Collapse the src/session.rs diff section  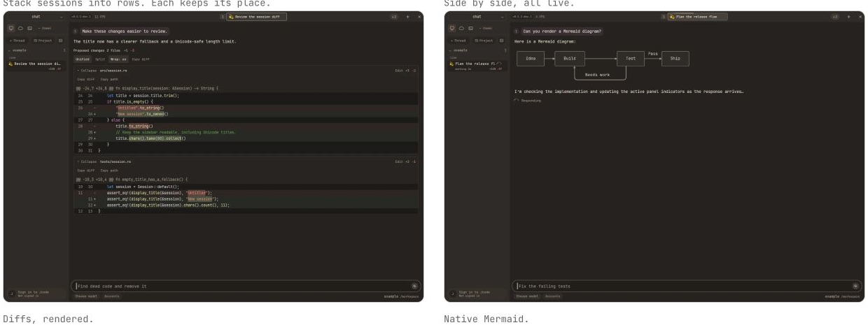point(87,71)
